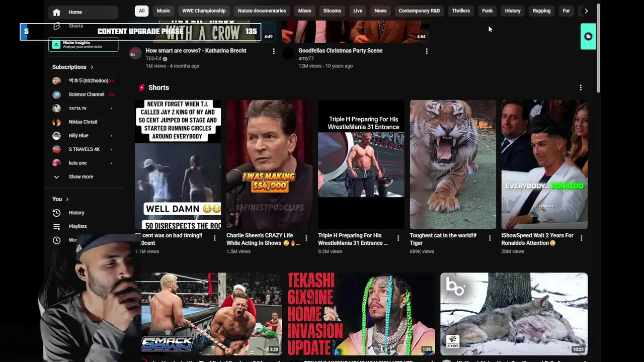Select the Sitcoms filter chip
The image size is (644, 362).
point(332,11)
